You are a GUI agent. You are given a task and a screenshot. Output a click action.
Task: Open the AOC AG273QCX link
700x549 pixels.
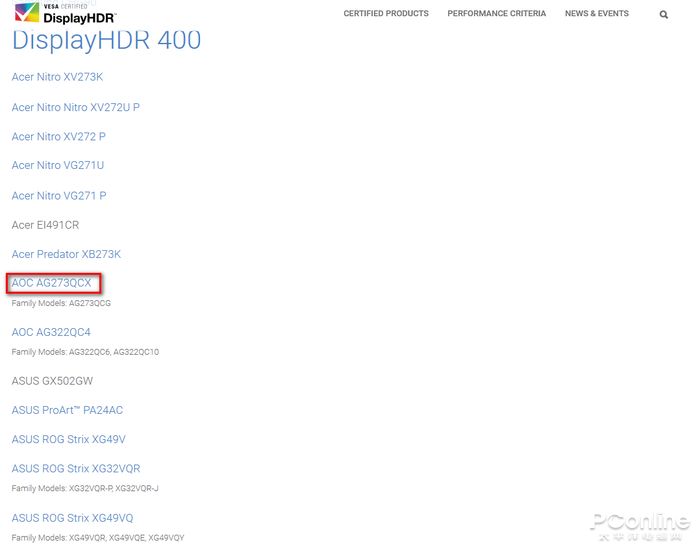point(51,283)
